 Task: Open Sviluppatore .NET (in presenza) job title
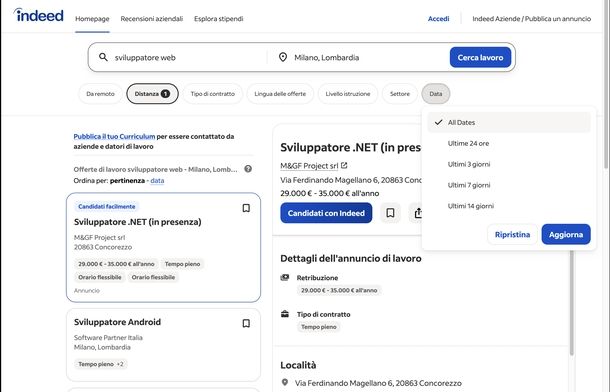(x=138, y=222)
